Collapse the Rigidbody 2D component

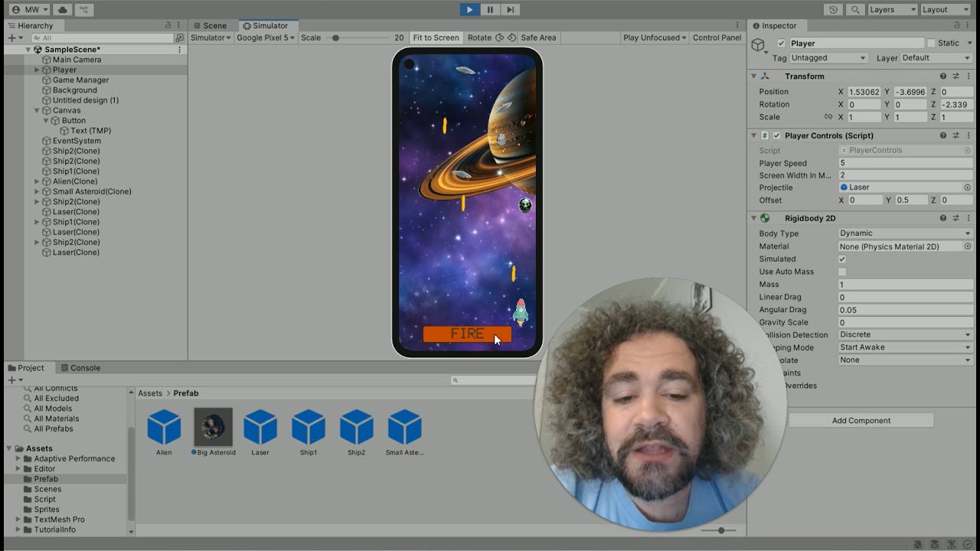(x=753, y=218)
